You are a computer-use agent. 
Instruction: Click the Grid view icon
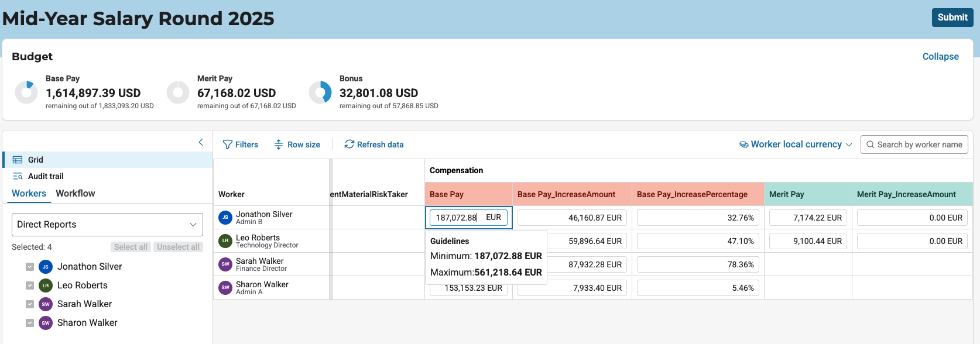[18, 160]
